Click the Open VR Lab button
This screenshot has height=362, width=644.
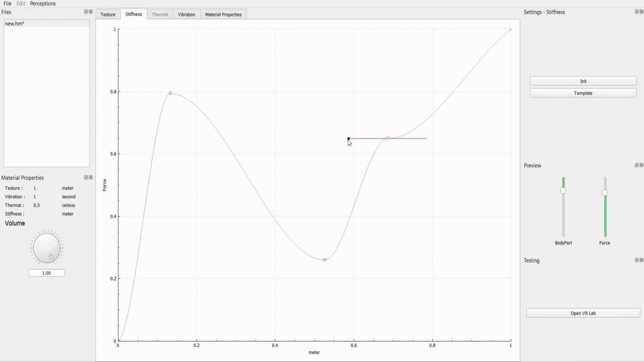(x=583, y=313)
